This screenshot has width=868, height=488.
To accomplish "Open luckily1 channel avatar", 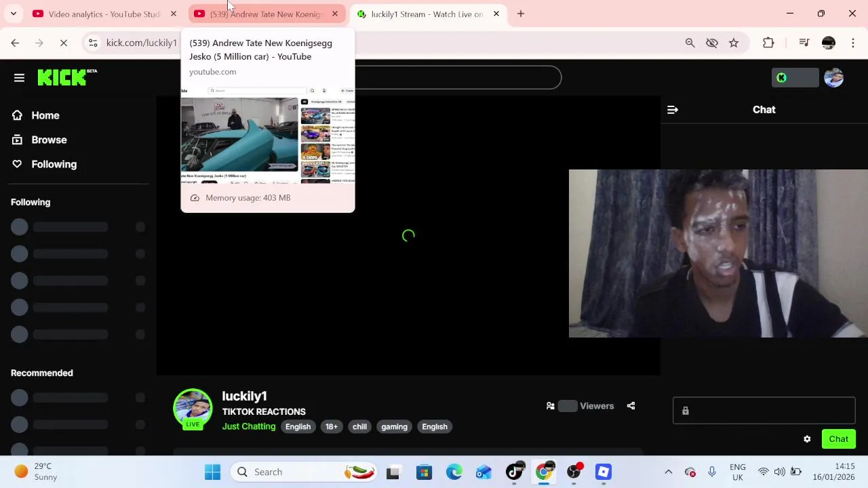I will tap(193, 409).
